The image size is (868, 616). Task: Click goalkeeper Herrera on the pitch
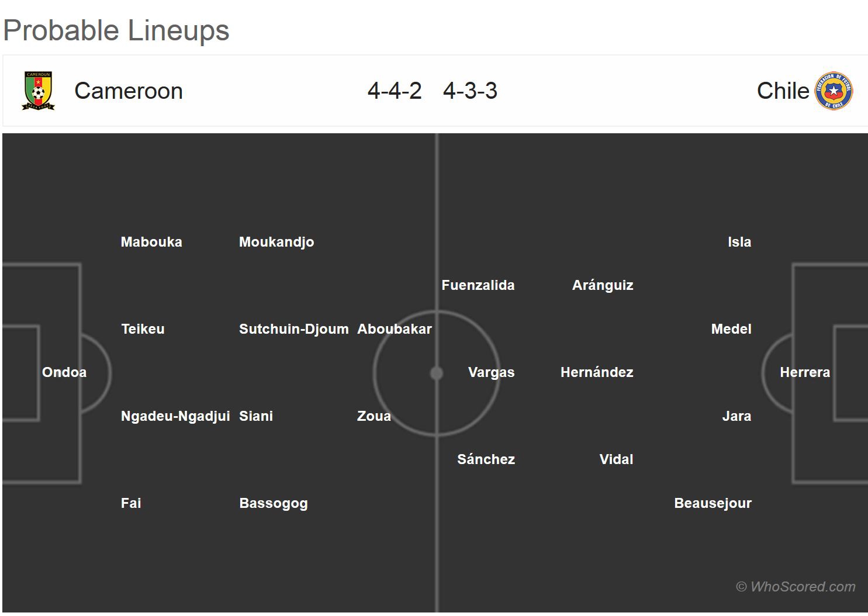804,372
